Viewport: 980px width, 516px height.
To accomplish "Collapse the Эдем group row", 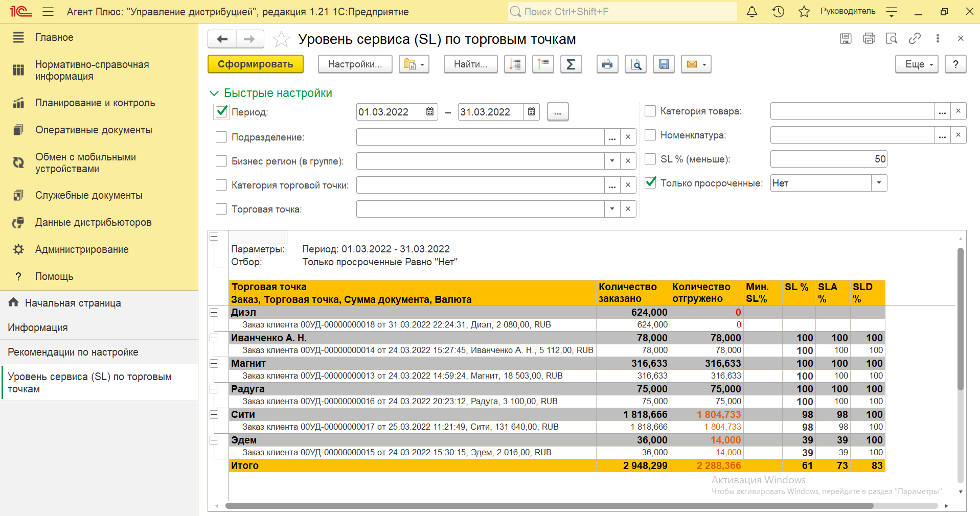I will (x=214, y=440).
